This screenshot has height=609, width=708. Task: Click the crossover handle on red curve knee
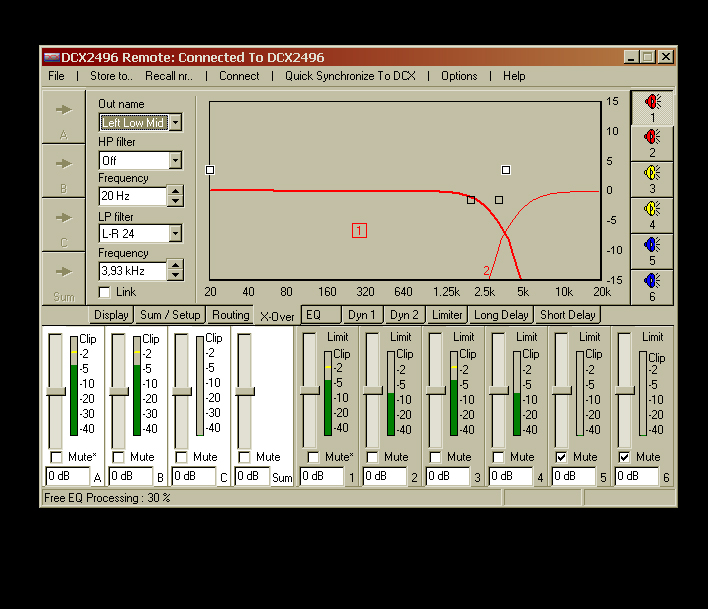pyautogui.click(x=471, y=200)
